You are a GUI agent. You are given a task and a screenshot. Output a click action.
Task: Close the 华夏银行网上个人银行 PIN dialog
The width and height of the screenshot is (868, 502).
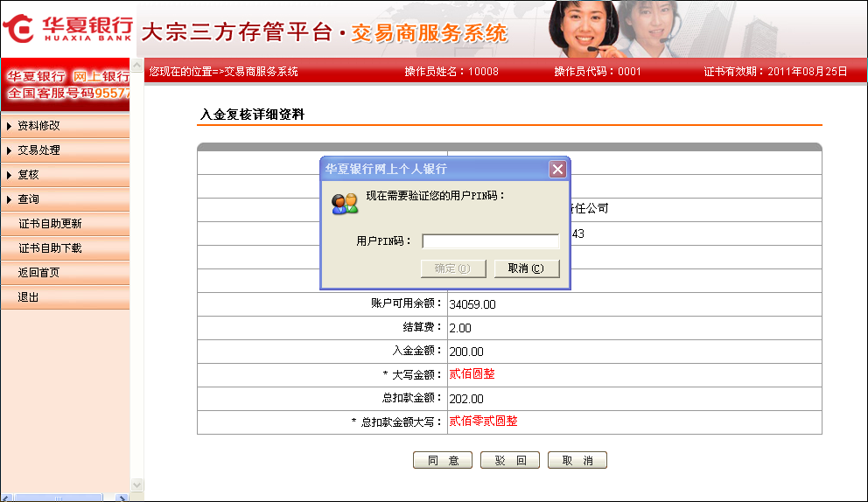pyautogui.click(x=557, y=169)
